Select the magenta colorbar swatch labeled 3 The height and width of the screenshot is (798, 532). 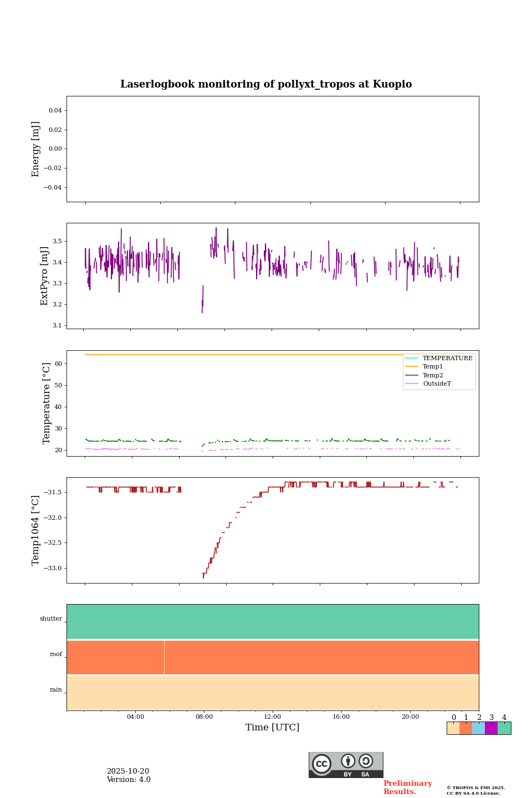coord(491,728)
